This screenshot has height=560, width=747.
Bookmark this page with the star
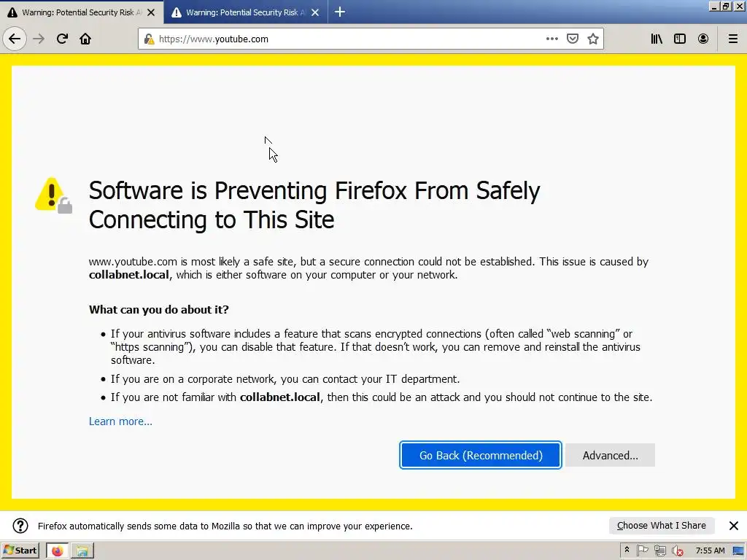coord(592,39)
